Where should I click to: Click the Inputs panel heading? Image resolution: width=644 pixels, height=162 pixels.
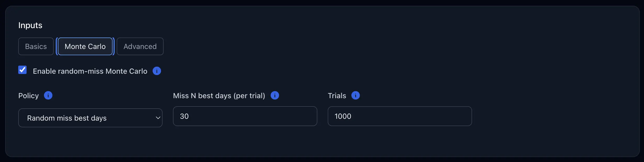coord(30,25)
